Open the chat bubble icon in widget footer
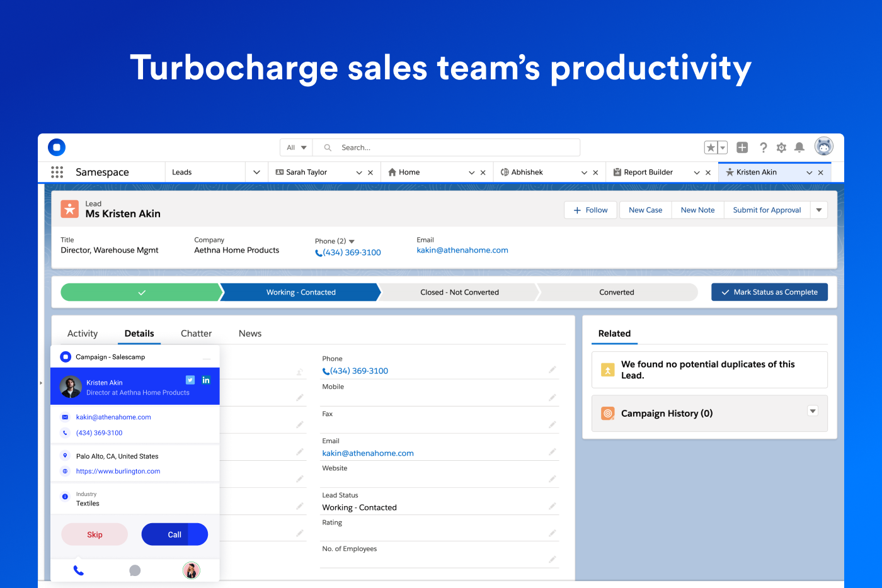Screen dimensions: 882x588 pos(135,570)
